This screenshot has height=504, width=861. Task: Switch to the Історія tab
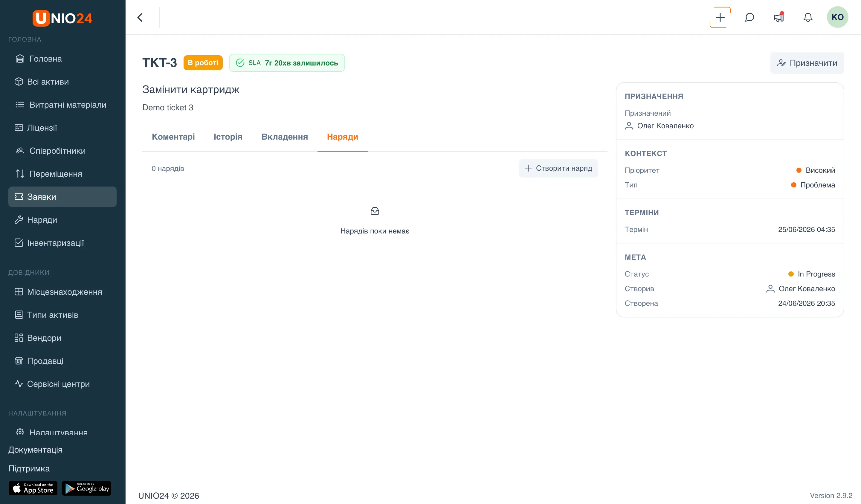pyautogui.click(x=228, y=137)
